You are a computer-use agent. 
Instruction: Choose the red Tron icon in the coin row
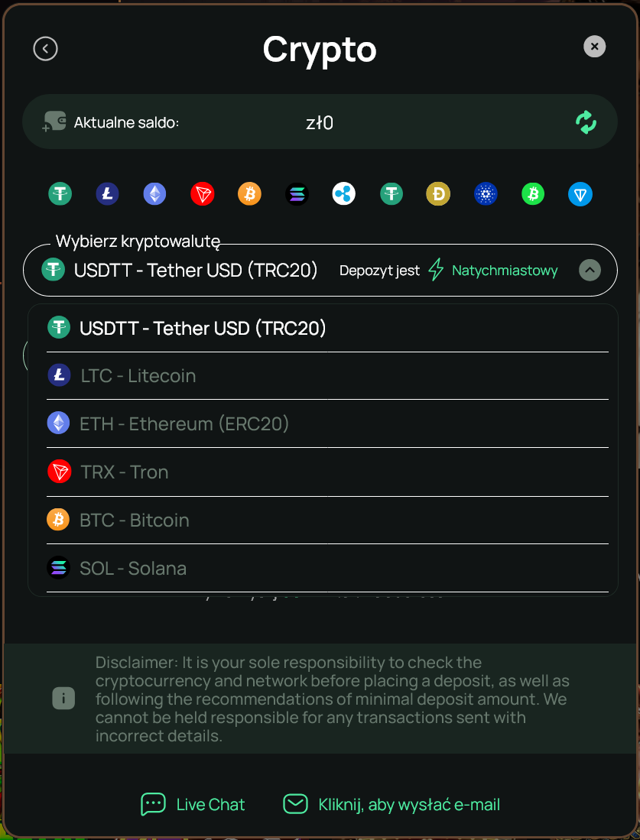(x=202, y=193)
